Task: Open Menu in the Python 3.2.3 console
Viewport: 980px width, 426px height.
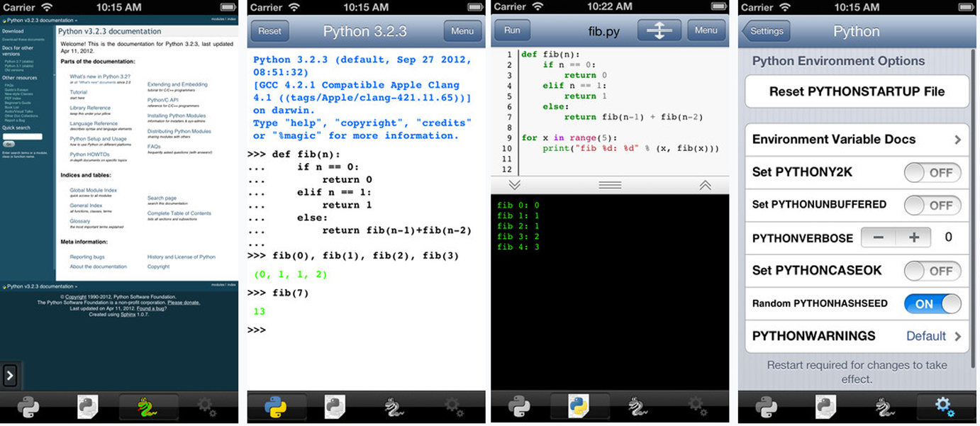Action: pos(462,31)
